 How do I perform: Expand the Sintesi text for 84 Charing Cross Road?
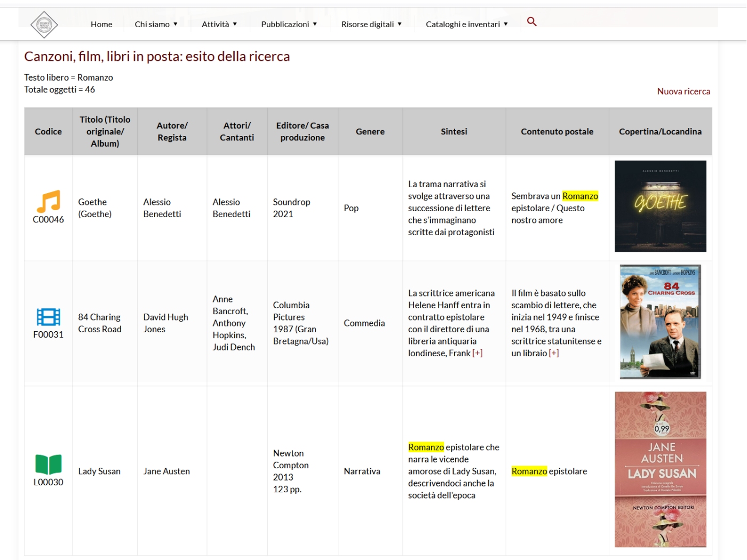(x=478, y=353)
